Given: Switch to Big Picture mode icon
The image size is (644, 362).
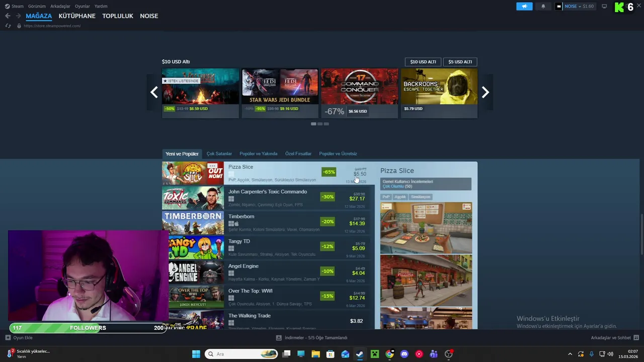Looking at the screenshot, I should [604, 7].
